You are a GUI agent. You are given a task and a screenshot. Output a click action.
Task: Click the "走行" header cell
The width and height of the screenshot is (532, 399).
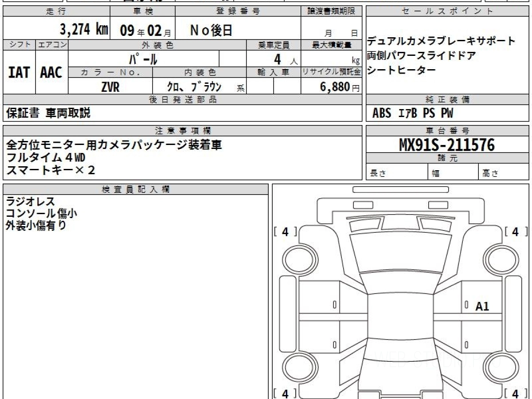(x=56, y=12)
